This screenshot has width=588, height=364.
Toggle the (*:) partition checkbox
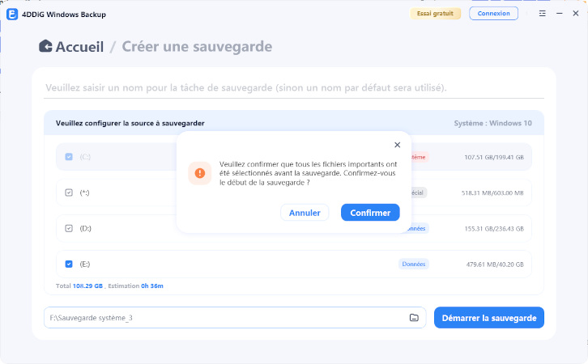coord(69,193)
